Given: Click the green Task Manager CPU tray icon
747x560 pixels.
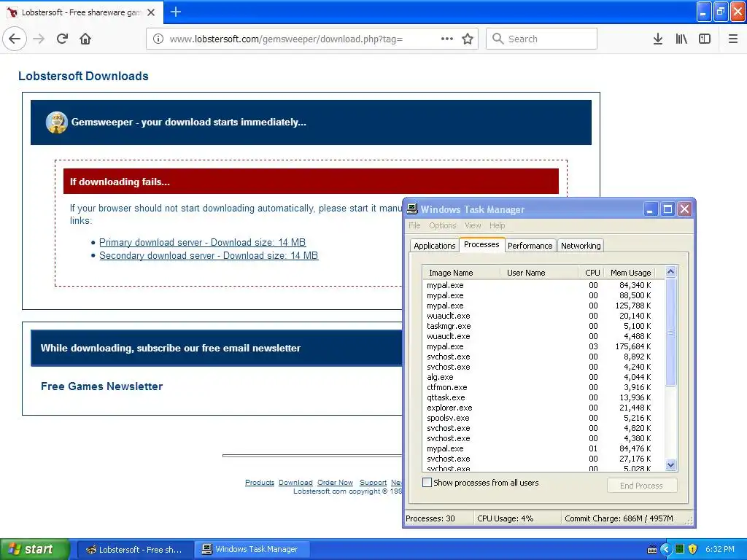Looking at the screenshot, I should tap(680, 549).
